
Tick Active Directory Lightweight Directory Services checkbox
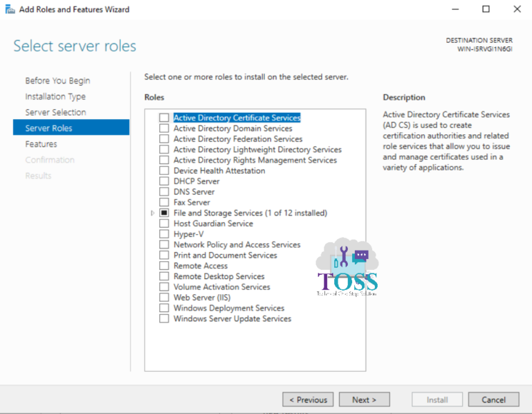coord(164,149)
